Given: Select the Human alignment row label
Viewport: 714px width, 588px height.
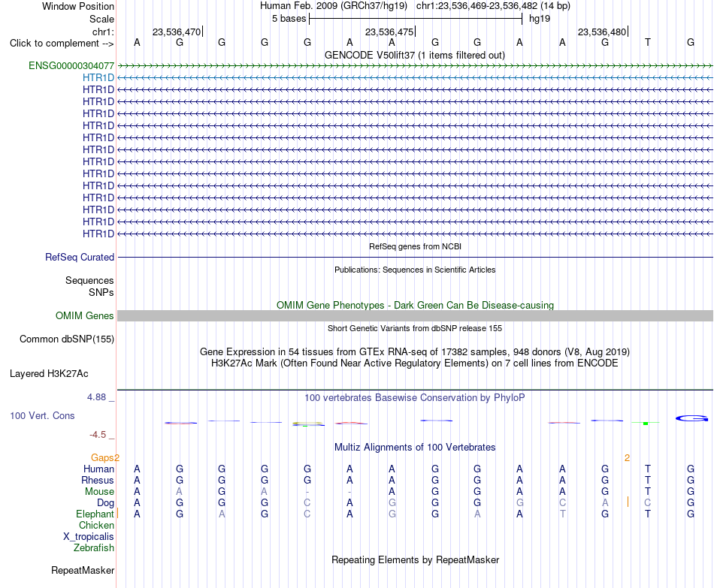Looking at the screenshot, I should click(x=98, y=469).
